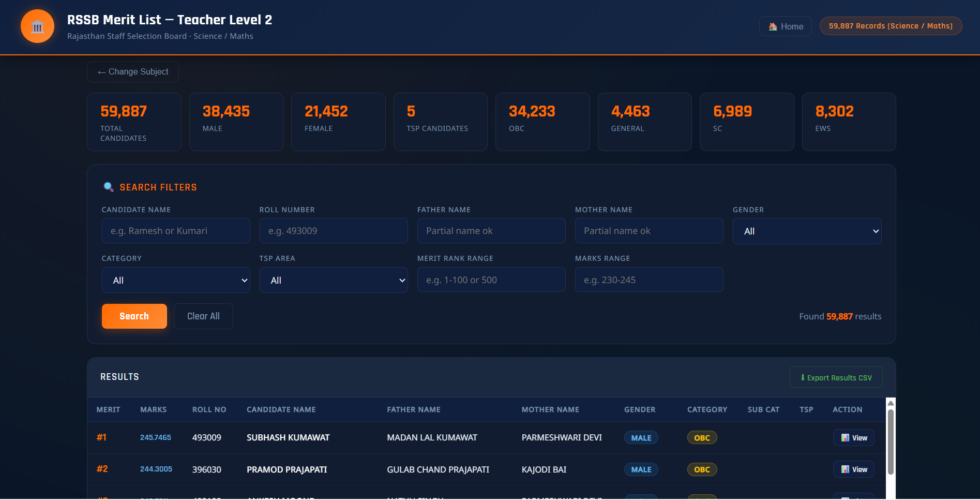Expand the TSP Area dropdown
This screenshot has width=980, height=500.
pos(334,280)
